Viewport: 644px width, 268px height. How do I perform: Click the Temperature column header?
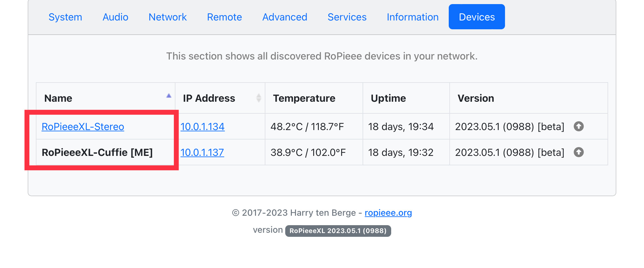(304, 98)
